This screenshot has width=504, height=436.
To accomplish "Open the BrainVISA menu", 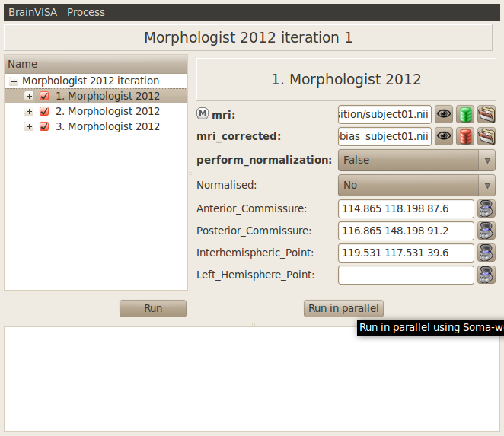I will (x=33, y=12).
